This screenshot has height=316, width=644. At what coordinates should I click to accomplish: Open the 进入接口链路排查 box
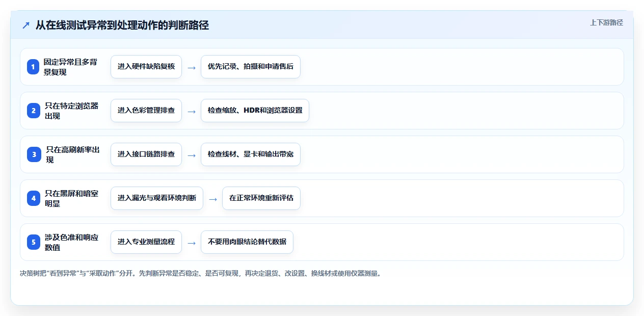pos(146,154)
